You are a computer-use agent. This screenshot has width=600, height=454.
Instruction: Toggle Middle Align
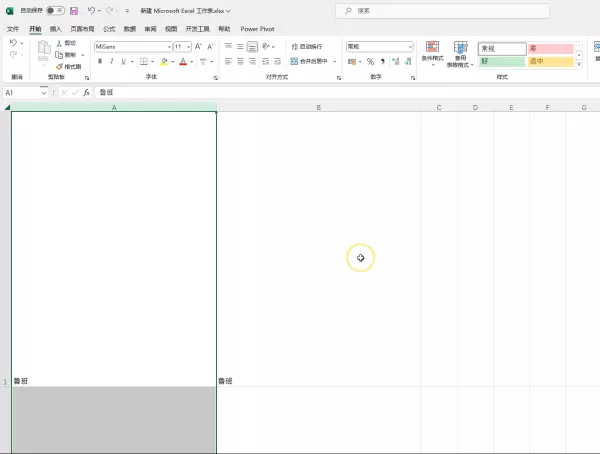240,47
